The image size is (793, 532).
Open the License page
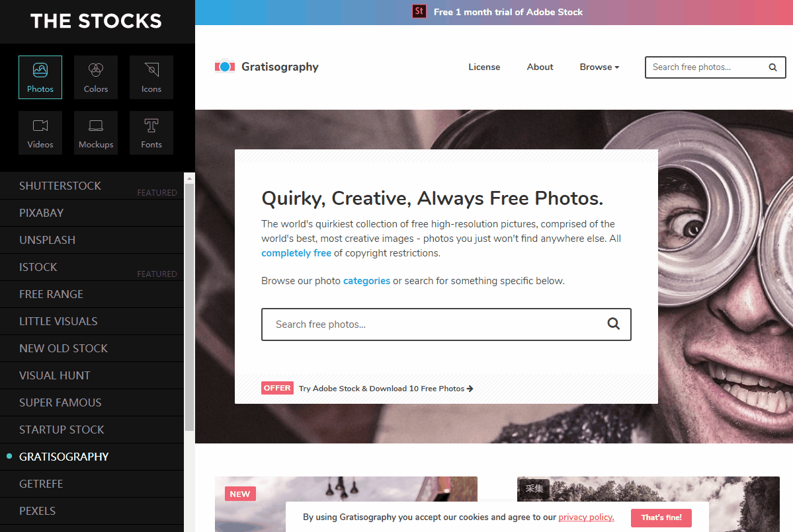click(x=484, y=67)
